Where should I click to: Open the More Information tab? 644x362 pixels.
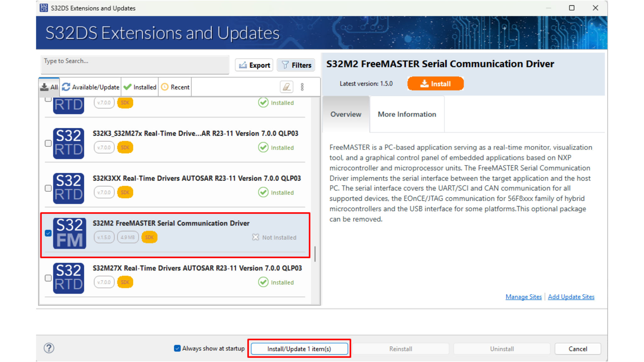407,114
